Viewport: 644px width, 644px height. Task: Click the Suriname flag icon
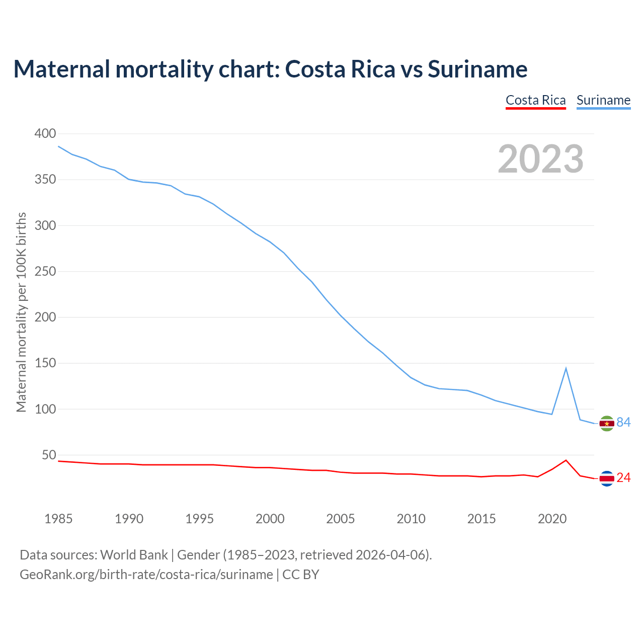607,424
